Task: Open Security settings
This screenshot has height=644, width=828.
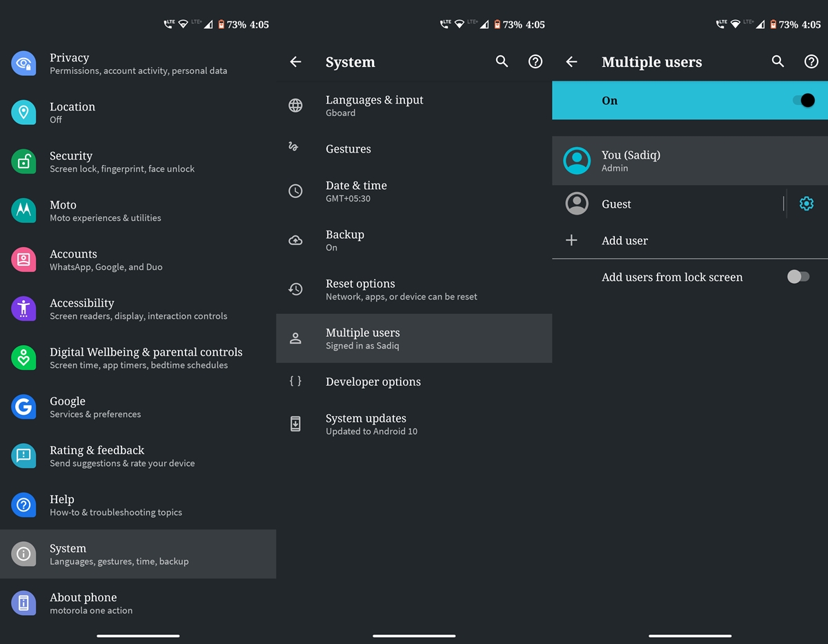Action: pyautogui.click(x=138, y=162)
